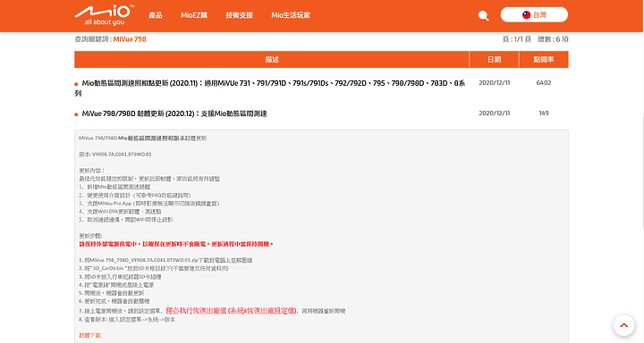
Task: Click the 描述 column header
Action: (272, 60)
